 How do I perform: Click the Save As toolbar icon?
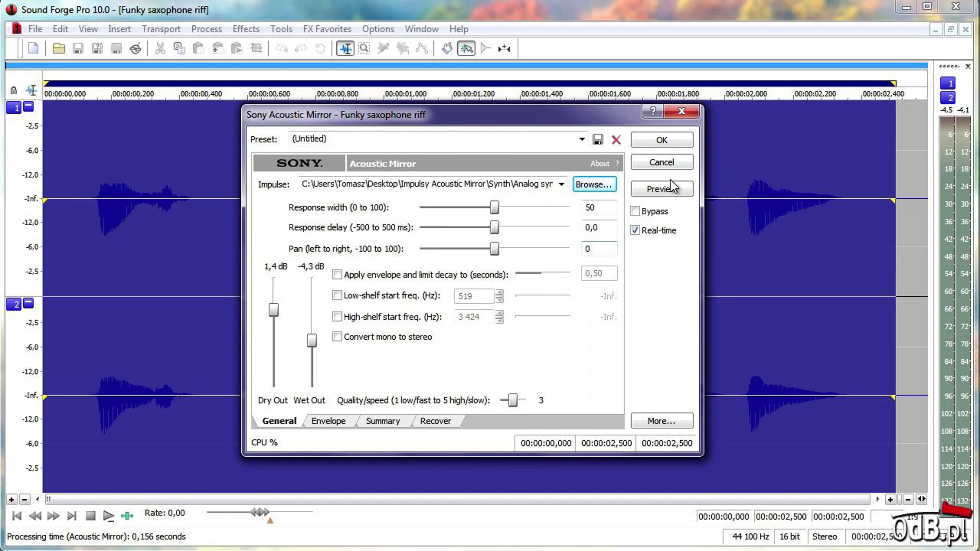[x=97, y=49]
